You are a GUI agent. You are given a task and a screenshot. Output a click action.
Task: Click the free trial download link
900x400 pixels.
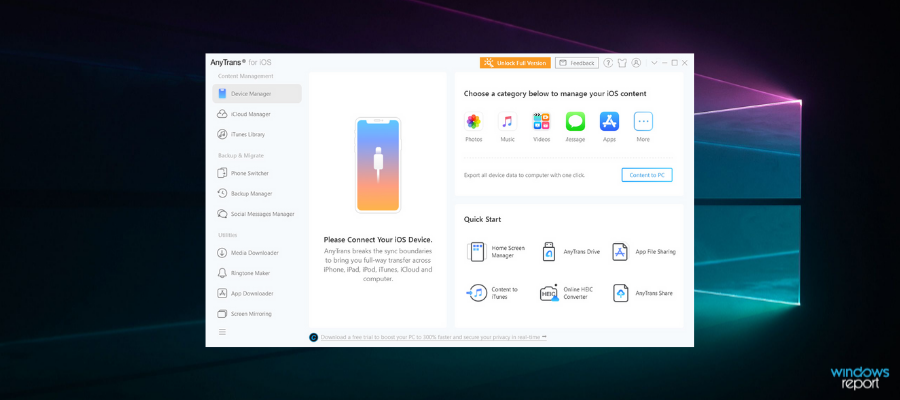click(x=433, y=337)
